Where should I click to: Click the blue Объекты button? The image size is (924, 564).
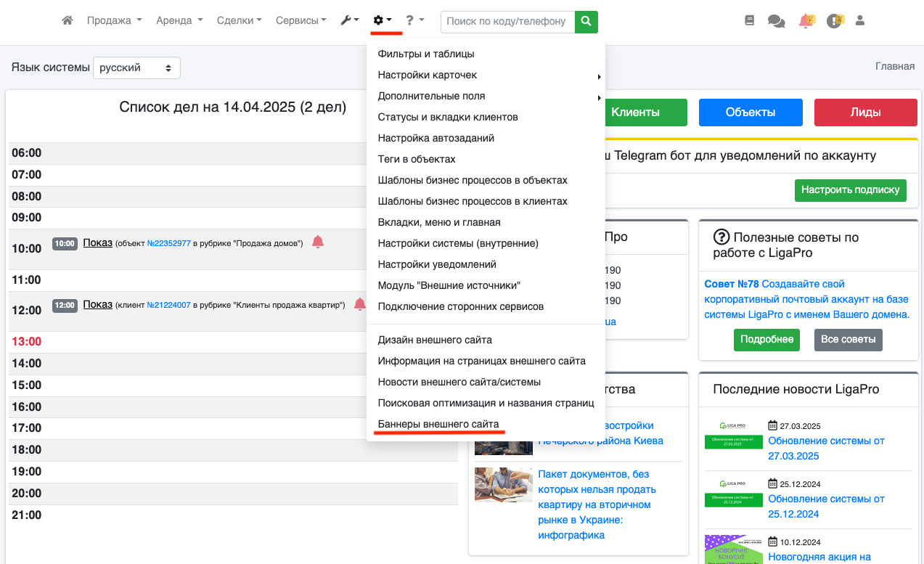pos(751,113)
